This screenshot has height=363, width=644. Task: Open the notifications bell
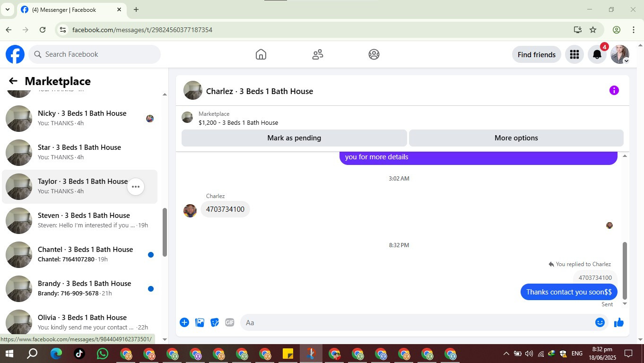click(597, 54)
